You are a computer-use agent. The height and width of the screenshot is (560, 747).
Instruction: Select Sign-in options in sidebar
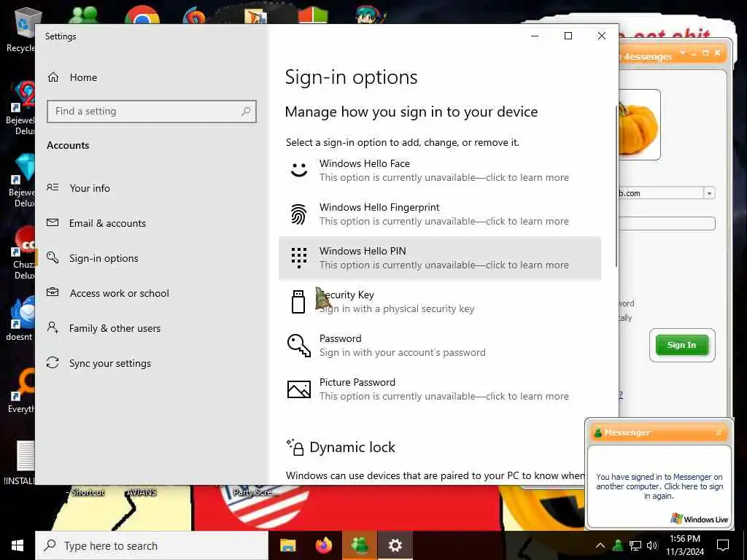click(104, 258)
